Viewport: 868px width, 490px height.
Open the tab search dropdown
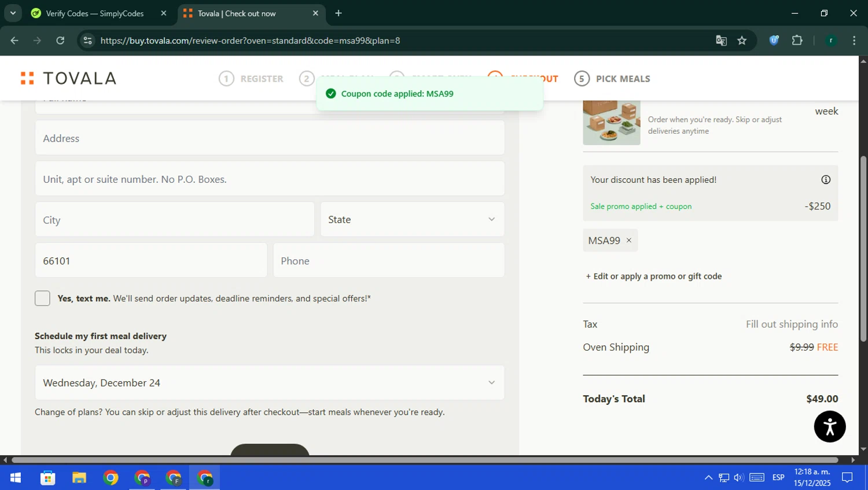click(13, 13)
